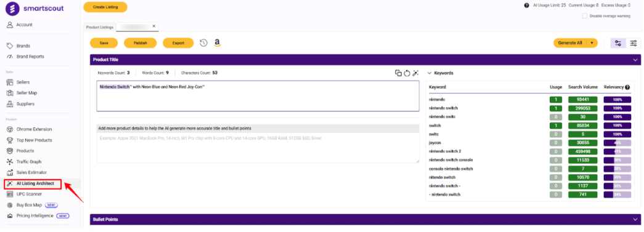Click the Pricing Intelligence icon
The width and height of the screenshot is (644, 232).
coord(10,215)
